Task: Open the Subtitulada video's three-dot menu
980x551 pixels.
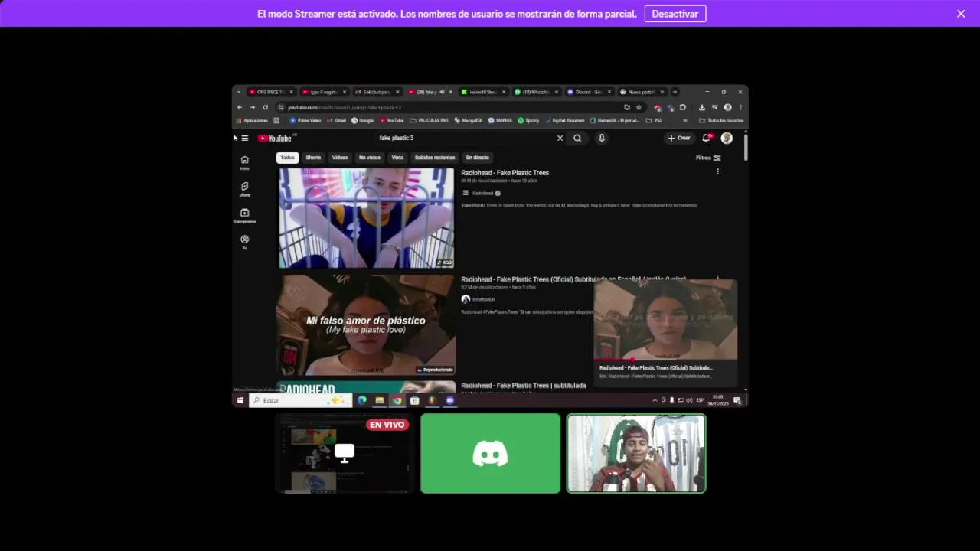Action: coord(717,277)
